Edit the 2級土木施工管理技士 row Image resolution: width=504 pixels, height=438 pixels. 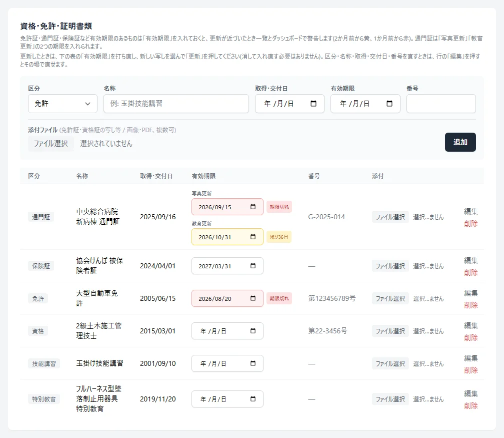(x=471, y=325)
